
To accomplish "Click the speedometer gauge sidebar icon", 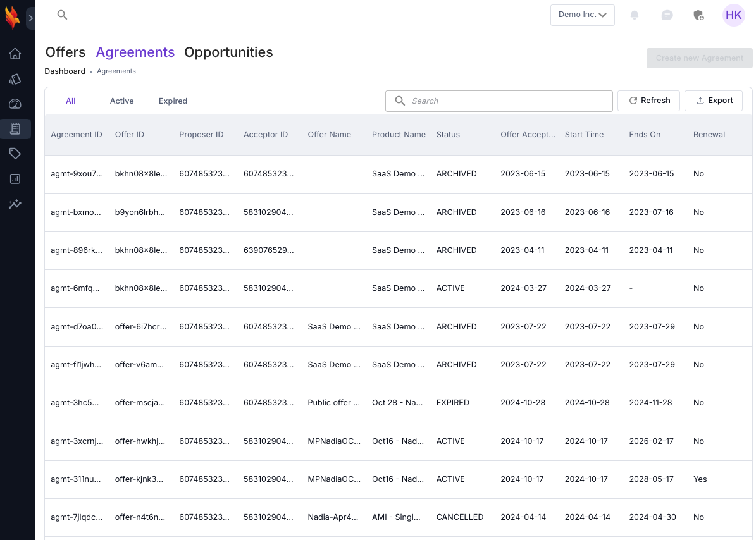I will click(15, 104).
